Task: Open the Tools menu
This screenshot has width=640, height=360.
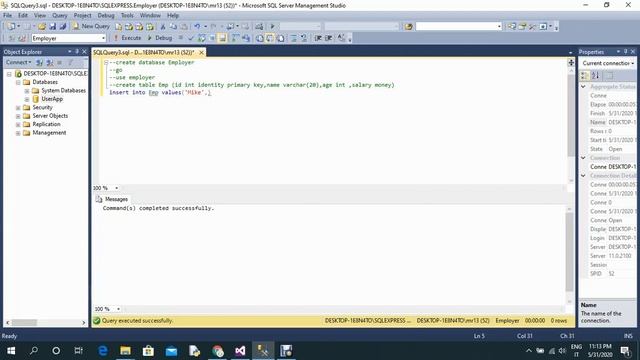Action: (127, 15)
